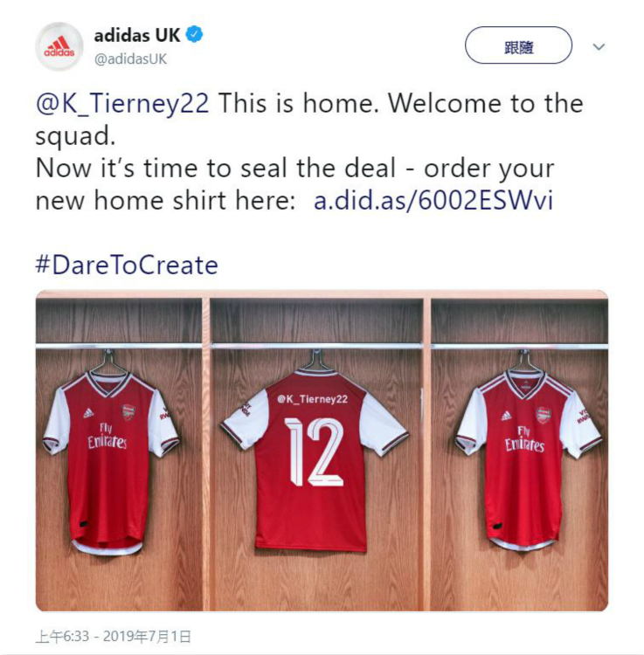Open the a.did.as/6002ESWvi shirt link

click(x=433, y=200)
